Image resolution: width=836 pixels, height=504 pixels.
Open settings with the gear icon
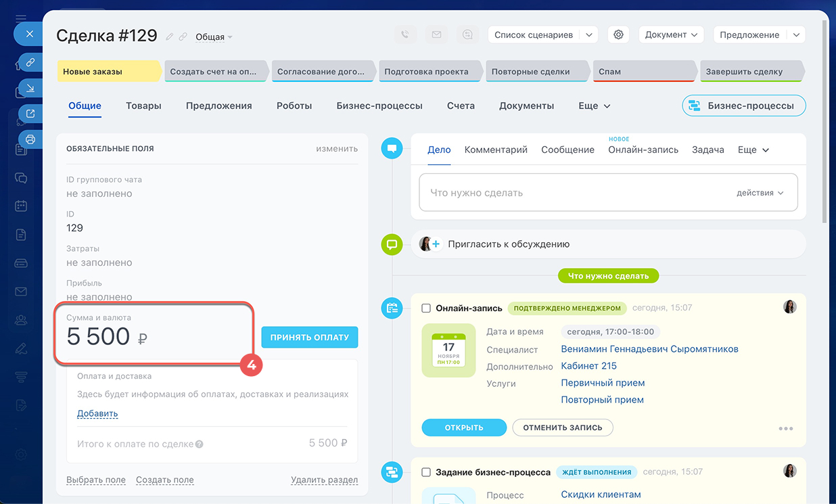618,35
